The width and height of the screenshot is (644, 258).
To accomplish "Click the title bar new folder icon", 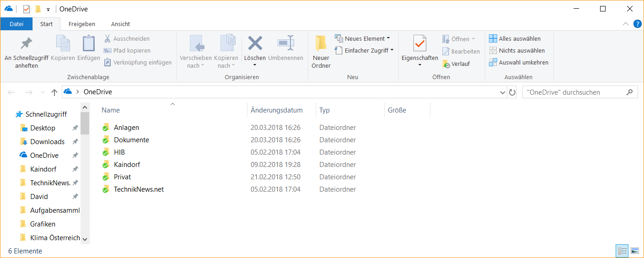I will (38, 9).
